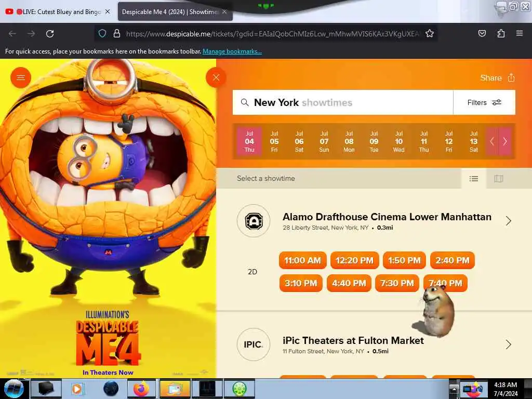The width and height of the screenshot is (532, 399).
Task: Switch to list view of theaters
Action: (474, 179)
